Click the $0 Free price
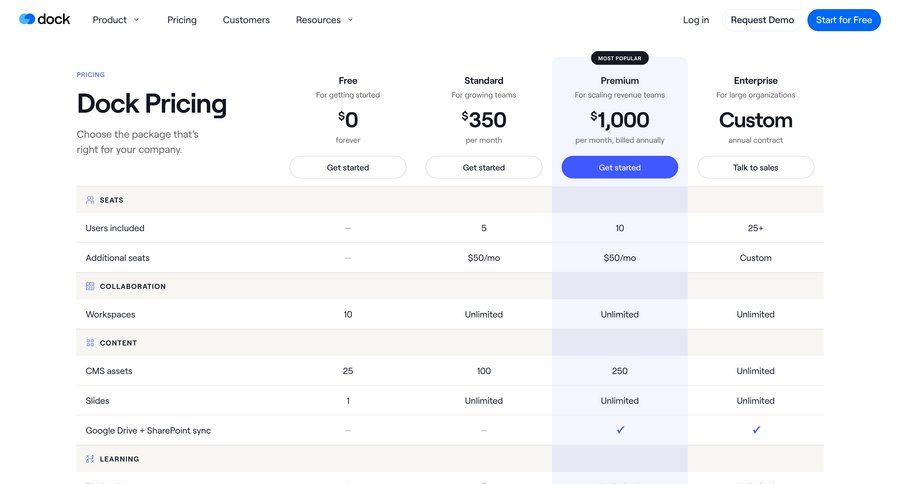Screen dimensions: 900x484 (x=348, y=120)
